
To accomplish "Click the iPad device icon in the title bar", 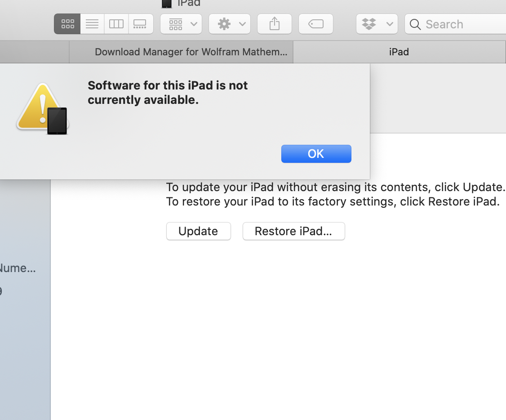I will (167, 4).
